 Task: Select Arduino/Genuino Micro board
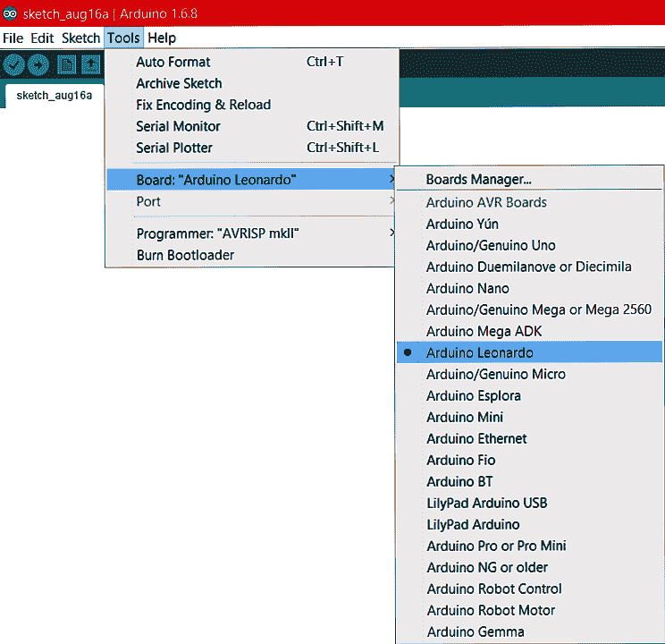click(x=529, y=375)
